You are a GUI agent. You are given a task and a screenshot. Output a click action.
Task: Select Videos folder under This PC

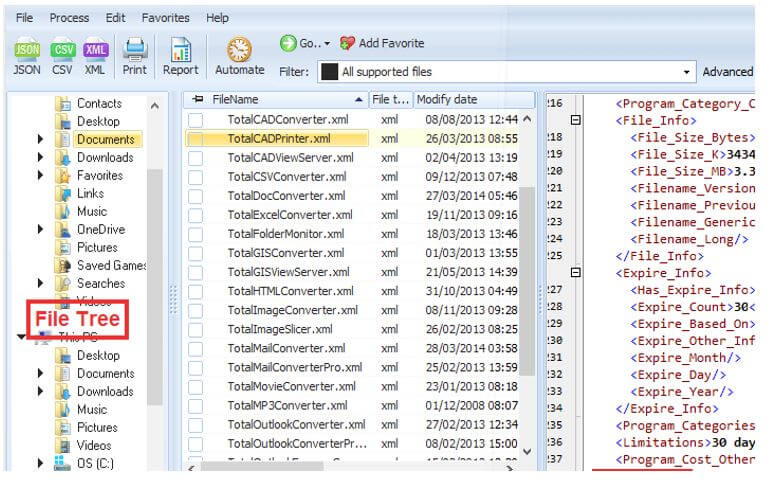tap(83, 445)
